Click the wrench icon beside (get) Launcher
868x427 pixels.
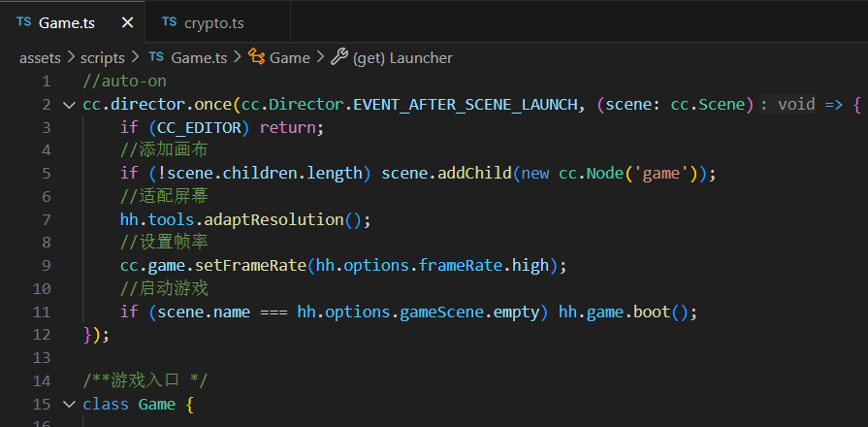(338, 58)
